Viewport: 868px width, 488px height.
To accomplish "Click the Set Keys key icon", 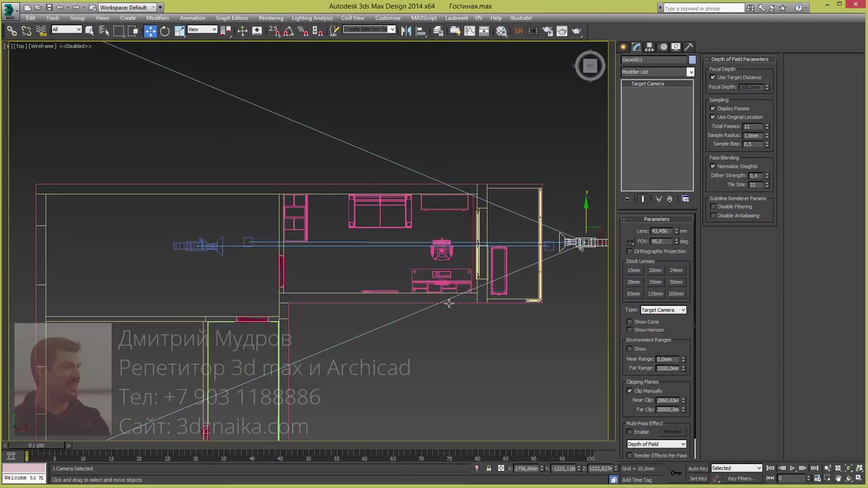I will (x=676, y=473).
